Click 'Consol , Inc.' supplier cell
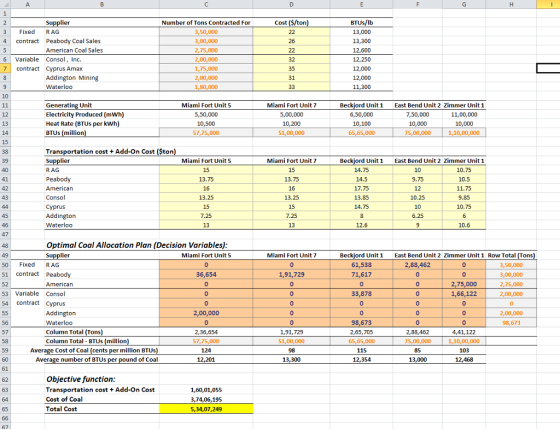The width and height of the screenshot is (560, 430). point(102,59)
